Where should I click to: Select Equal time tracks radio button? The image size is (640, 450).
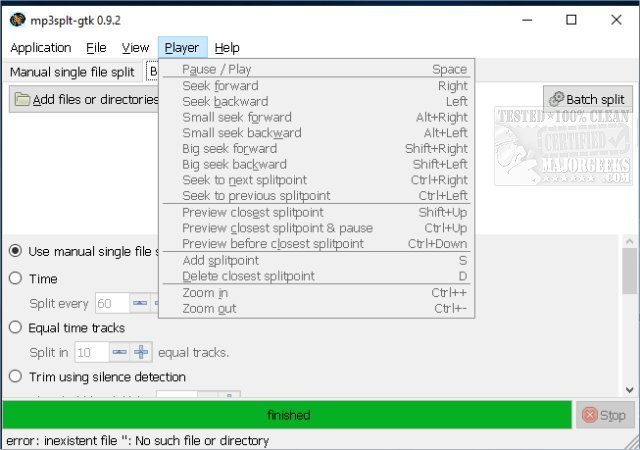pyautogui.click(x=16, y=327)
